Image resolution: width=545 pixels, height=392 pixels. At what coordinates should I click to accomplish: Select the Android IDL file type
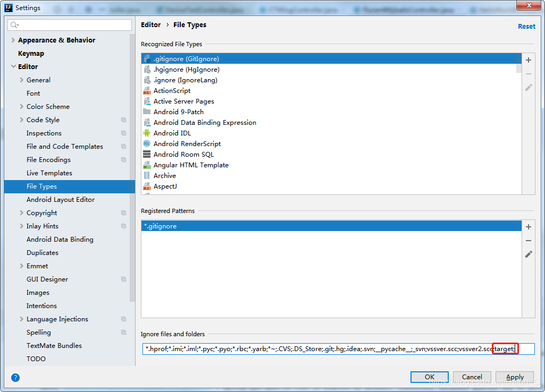(172, 133)
